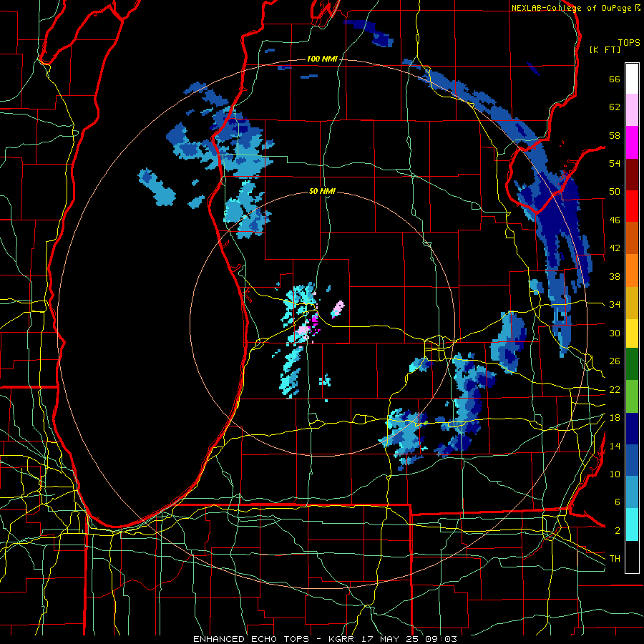Click the 54 legend value

click(615, 163)
